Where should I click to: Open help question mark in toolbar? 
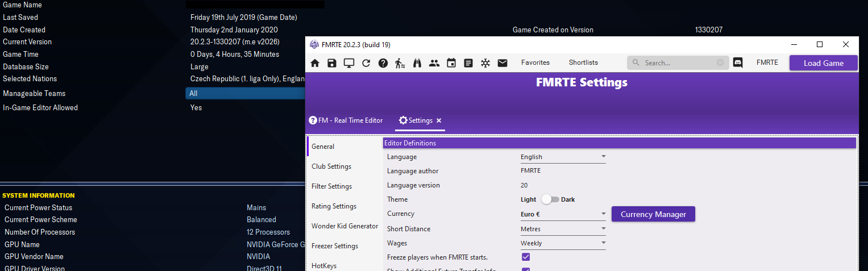tap(383, 63)
